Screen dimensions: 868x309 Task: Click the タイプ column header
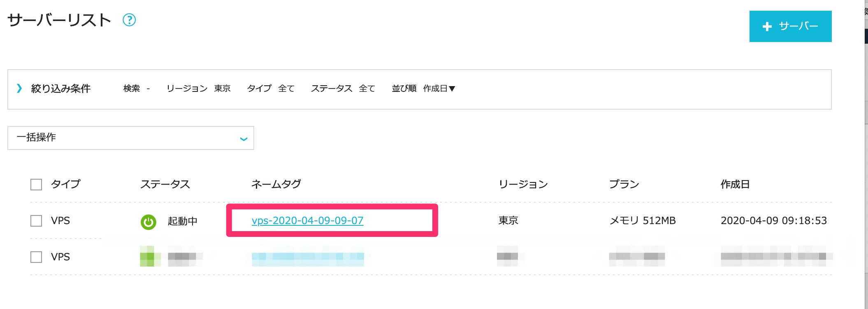[x=65, y=184]
